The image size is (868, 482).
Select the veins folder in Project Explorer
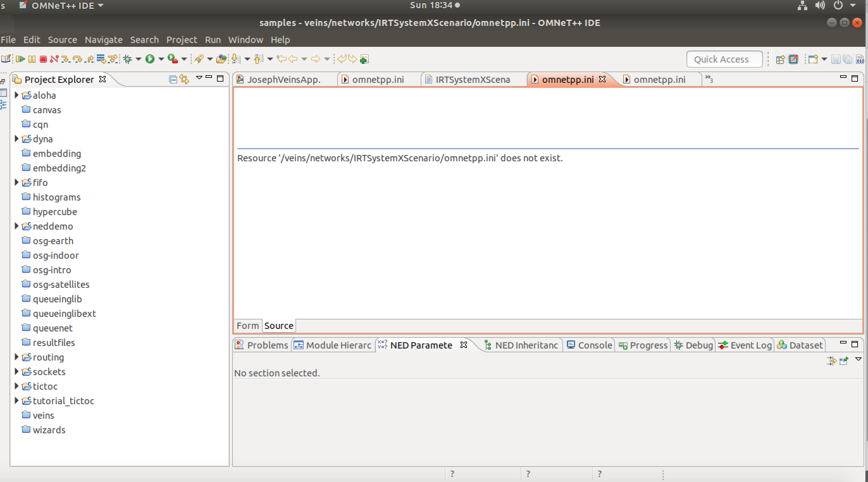(x=43, y=415)
